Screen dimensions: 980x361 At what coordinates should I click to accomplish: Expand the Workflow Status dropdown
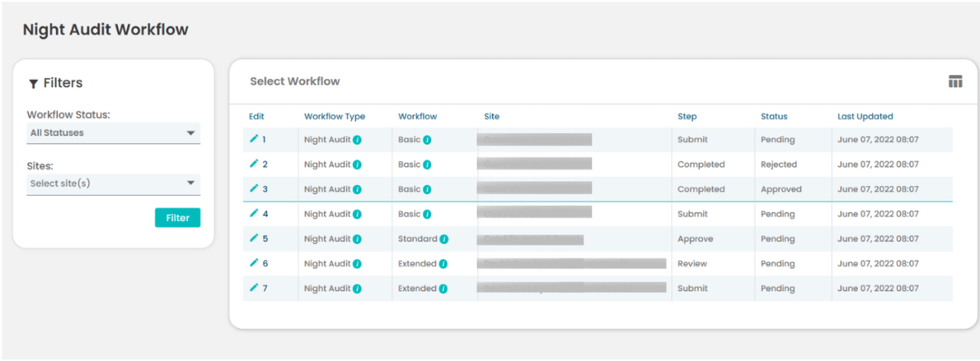113,133
